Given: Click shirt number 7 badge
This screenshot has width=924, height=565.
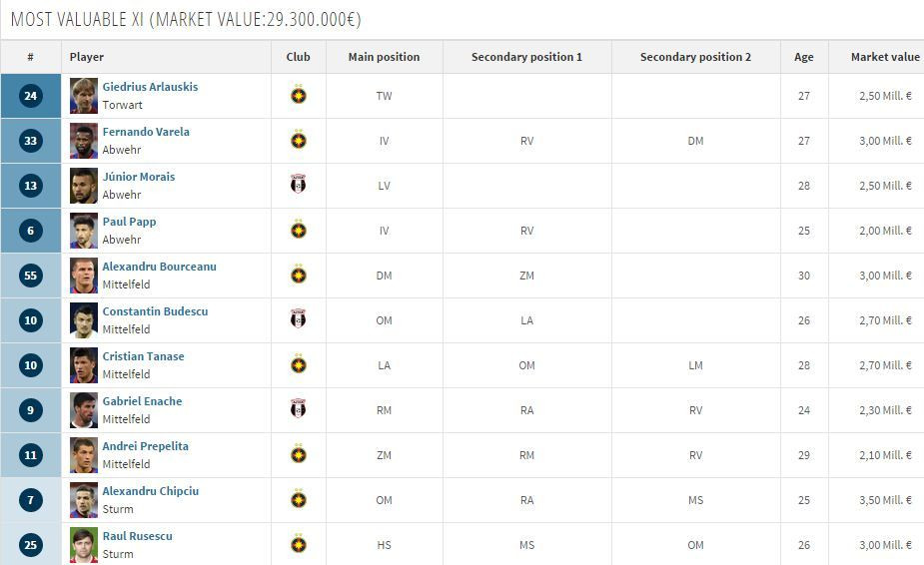Looking at the screenshot, I should point(30,500).
